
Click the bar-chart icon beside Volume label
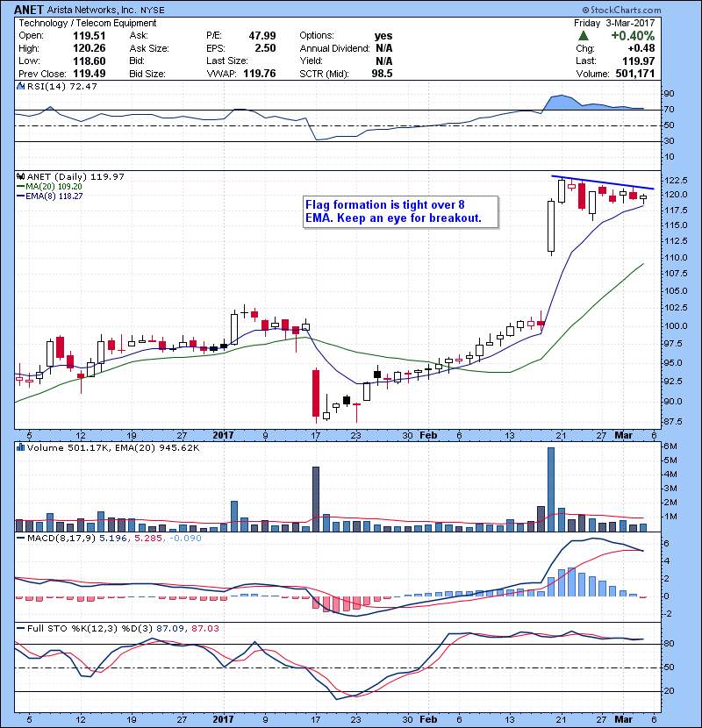pyautogui.click(x=20, y=447)
